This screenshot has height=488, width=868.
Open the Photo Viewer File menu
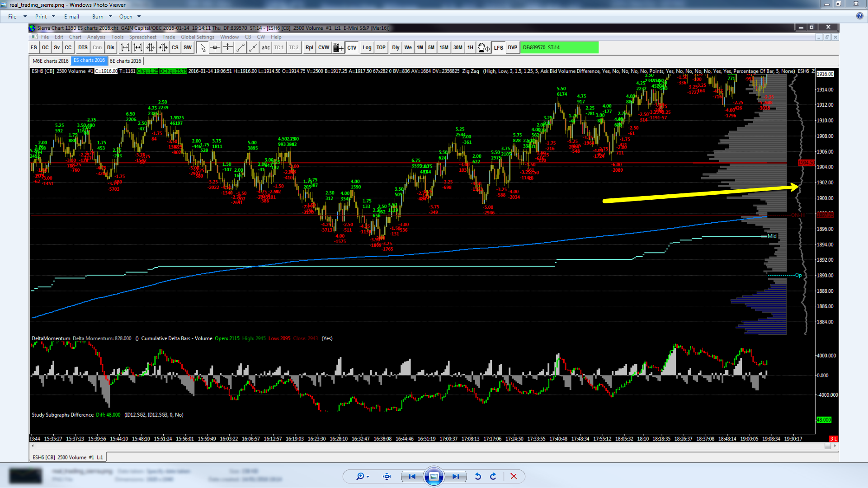[x=12, y=17]
